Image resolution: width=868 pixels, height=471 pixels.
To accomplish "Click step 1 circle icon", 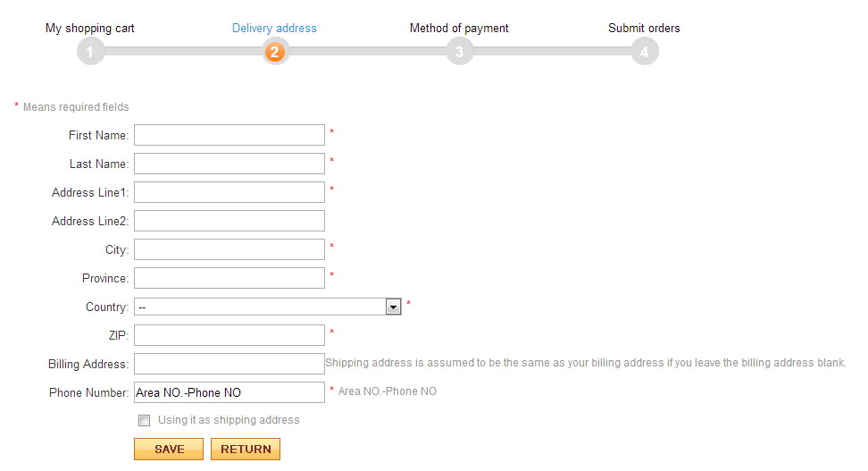I will [x=90, y=52].
